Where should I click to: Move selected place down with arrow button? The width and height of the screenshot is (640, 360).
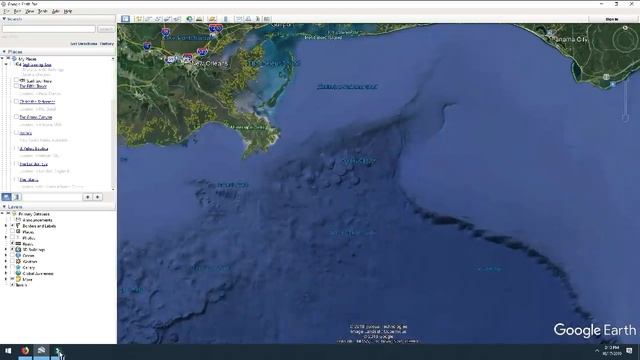pos(98,197)
